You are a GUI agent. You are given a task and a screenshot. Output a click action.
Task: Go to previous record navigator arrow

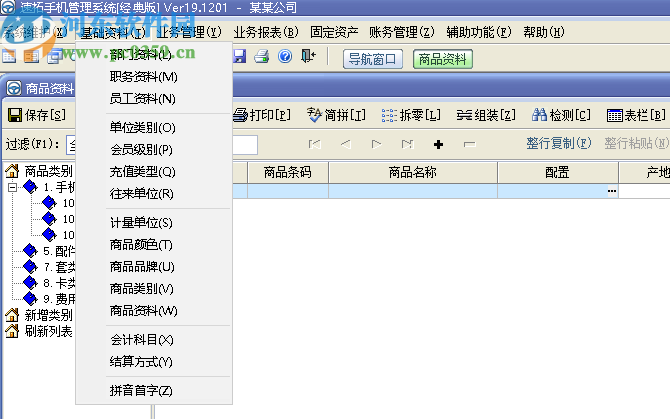pos(346,144)
